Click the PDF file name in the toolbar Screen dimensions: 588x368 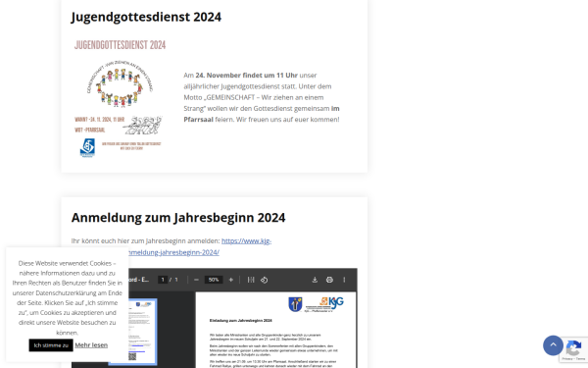click(x=138, y=280)
